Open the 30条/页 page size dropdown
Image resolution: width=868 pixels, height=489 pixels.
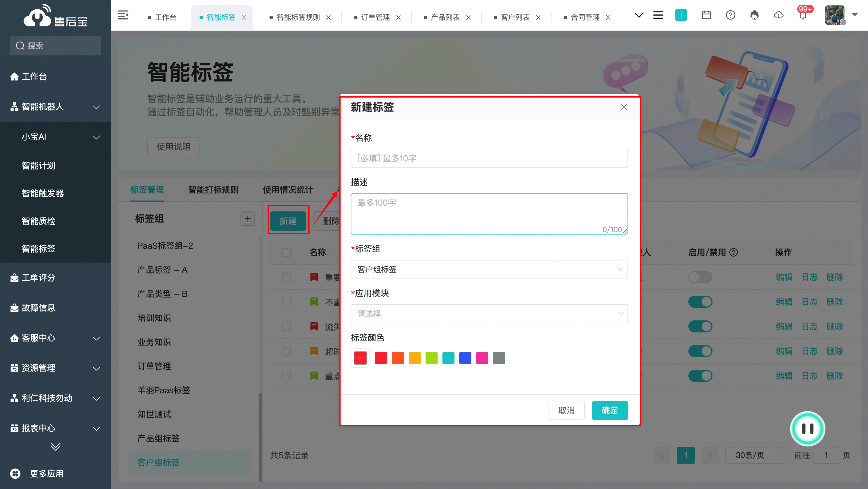pyautogui.click(x=755, y=455)
